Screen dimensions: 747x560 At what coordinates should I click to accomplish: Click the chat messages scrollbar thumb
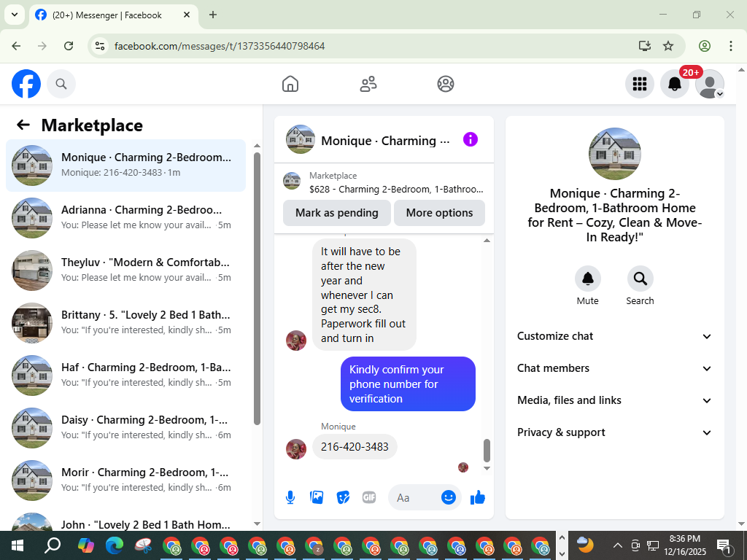coord(487,450)
